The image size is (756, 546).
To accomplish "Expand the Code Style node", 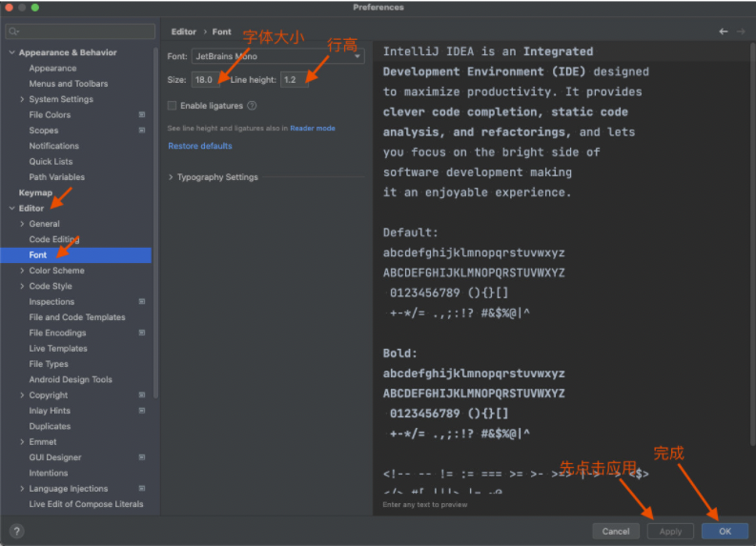I will pos(22,286).
